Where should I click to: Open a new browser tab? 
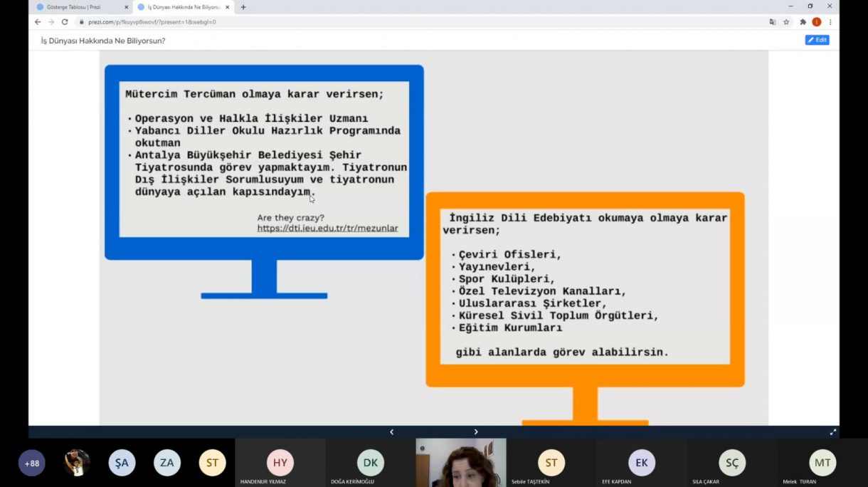(243, 7)
